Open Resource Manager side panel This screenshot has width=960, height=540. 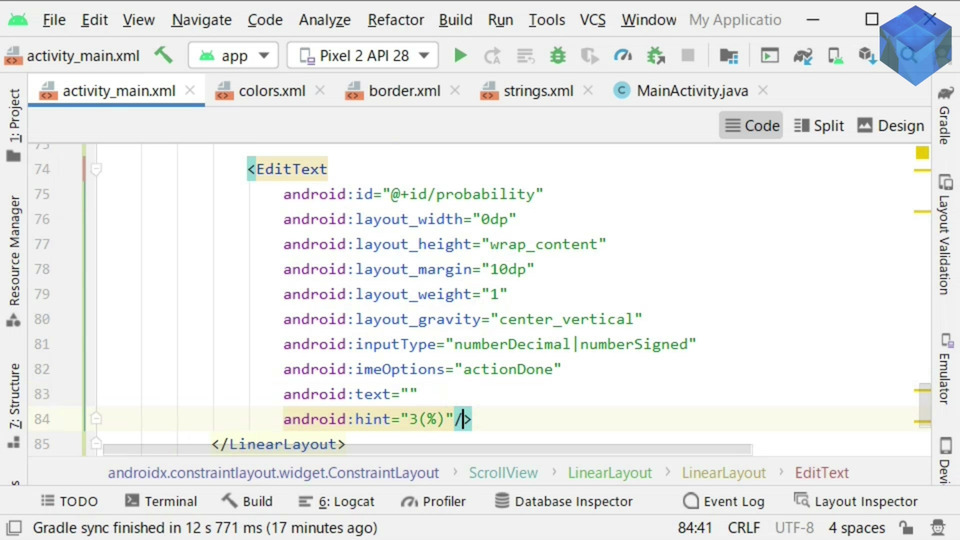point(14,260)
